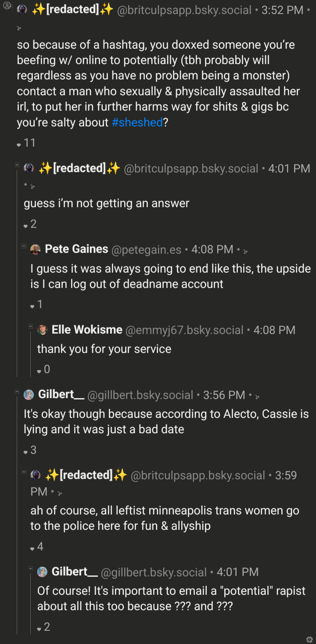Click the heart under Pete Gaines' reply

click(x=32, y=306)
